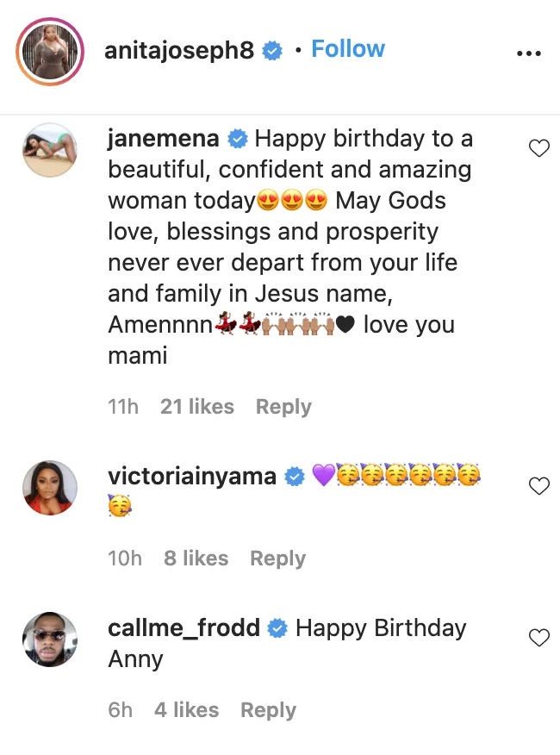Open janemena's profile picture
This screenshot has width=560, height=755.
coord(51,148)
